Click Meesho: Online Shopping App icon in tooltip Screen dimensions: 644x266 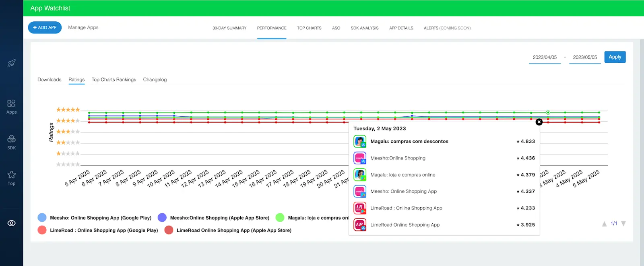[360, 191]
